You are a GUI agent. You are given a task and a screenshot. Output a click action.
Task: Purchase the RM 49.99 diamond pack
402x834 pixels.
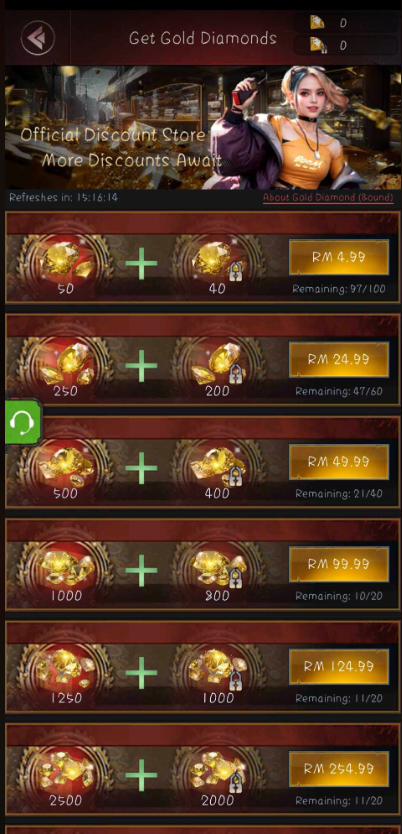pyautogui.click(x=339, y=462)
